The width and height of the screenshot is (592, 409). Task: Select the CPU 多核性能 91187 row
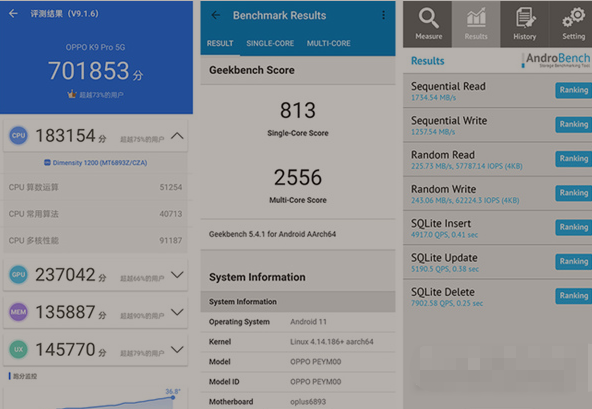click(x=95, y=241)
